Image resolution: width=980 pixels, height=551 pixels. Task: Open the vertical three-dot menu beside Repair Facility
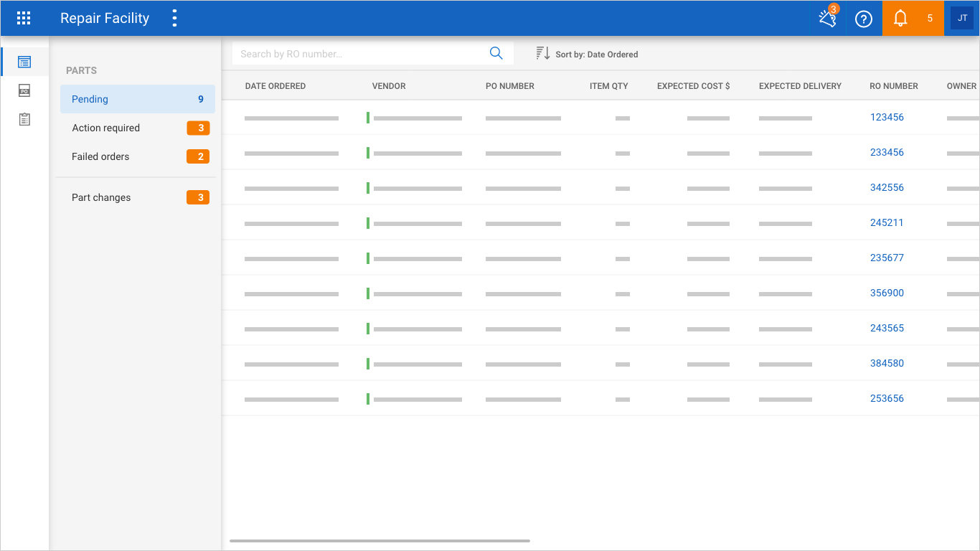click(x=174, y=19)
